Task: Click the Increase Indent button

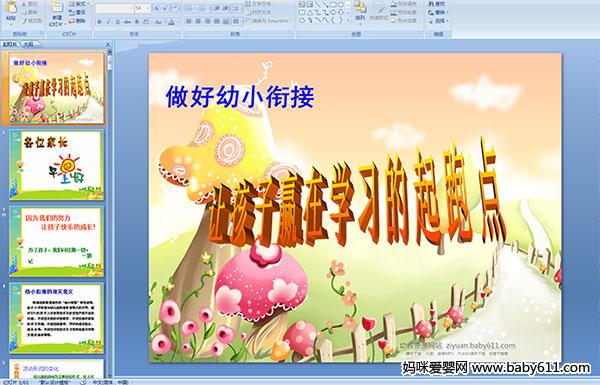Action: (x=226, y=8)
